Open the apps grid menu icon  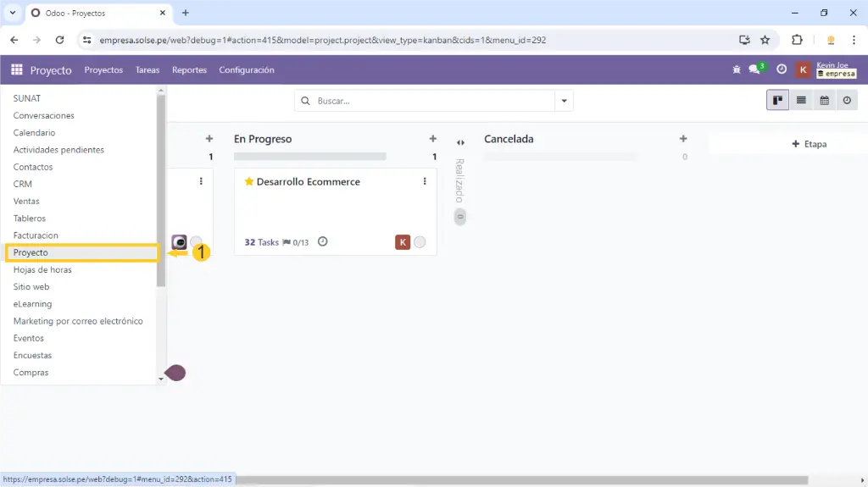click(17, 70)
